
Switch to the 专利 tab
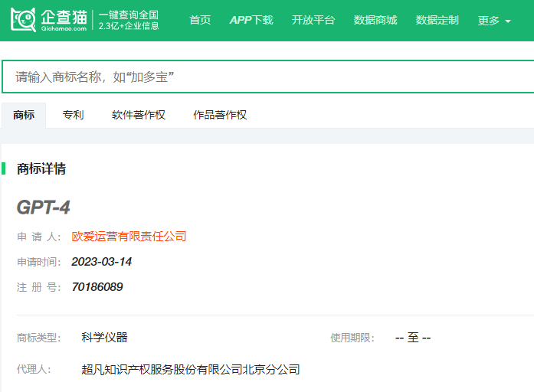[73, 115]
